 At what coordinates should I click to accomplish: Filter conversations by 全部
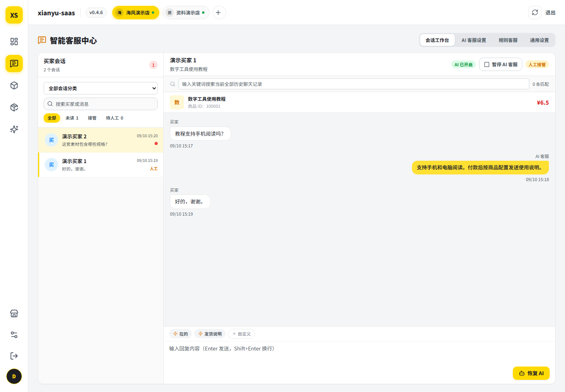(52, 118)
